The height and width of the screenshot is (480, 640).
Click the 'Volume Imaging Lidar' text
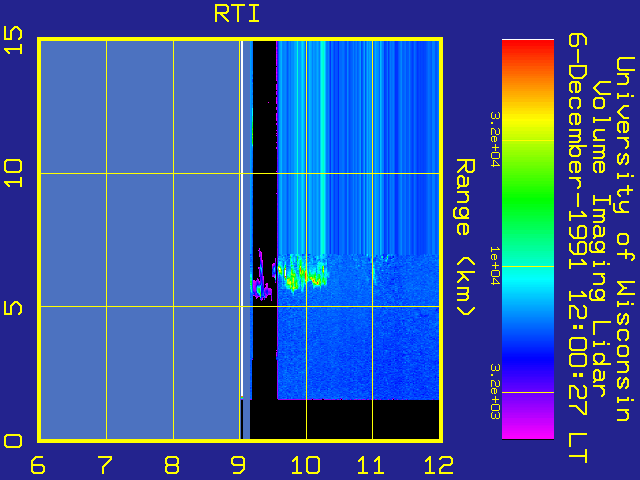(602, 239)
